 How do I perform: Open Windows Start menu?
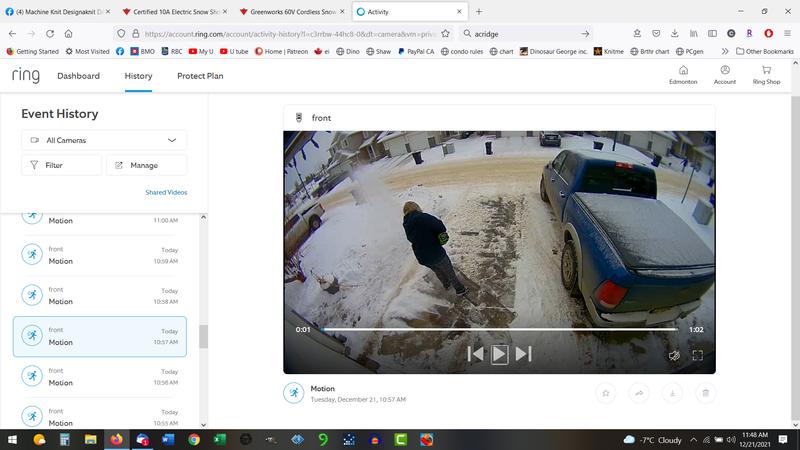pos(12,439)
